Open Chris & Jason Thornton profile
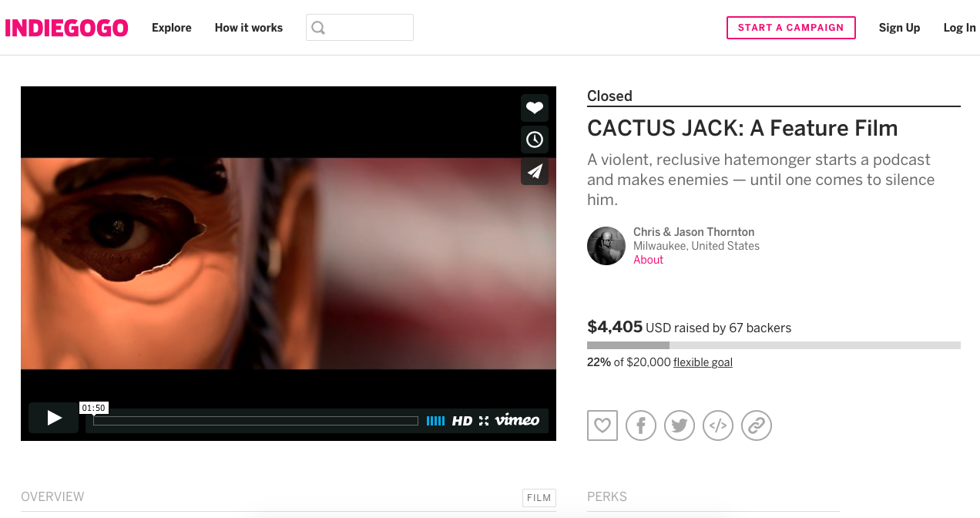 [x=693, y=232]
